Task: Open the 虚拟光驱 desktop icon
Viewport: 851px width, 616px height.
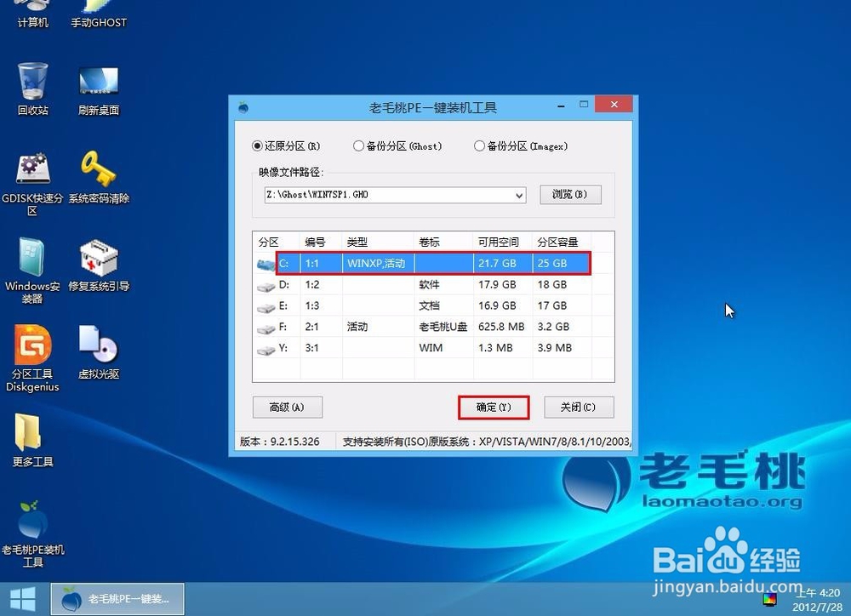Action: click(x=99, y=351)
